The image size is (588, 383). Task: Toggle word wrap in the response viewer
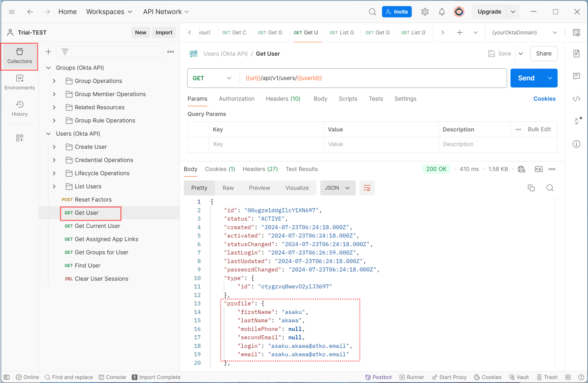367,188
